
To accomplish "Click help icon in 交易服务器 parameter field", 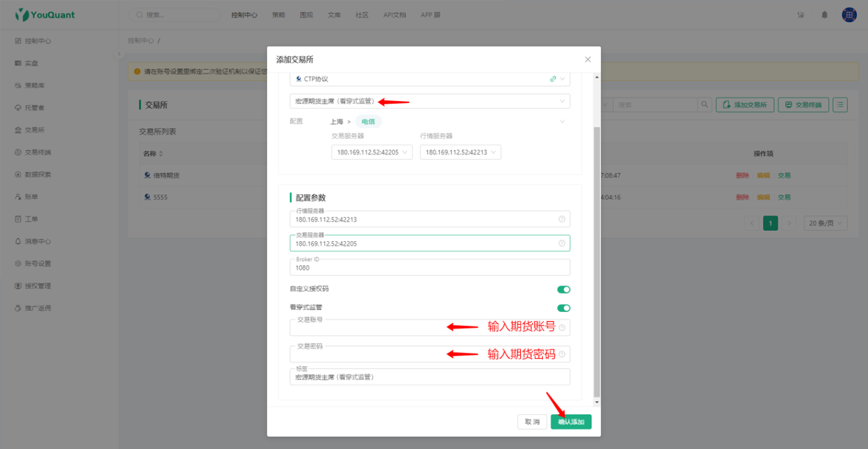I will (562, 243).
